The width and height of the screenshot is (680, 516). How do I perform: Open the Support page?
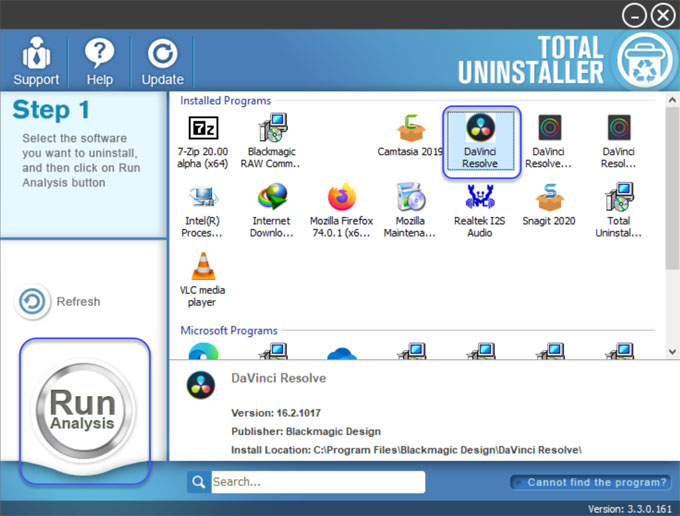[36, 61]
